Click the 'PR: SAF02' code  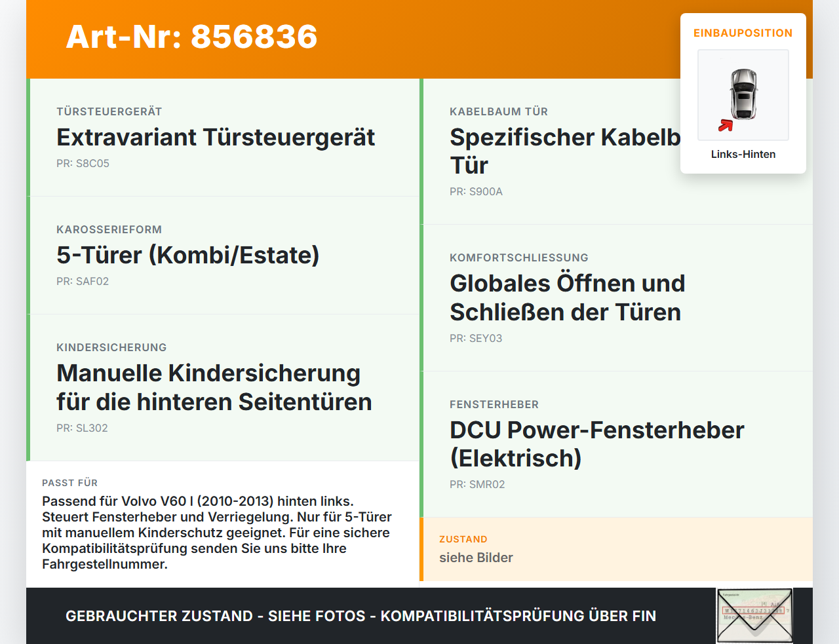click(x=83, y=282)
